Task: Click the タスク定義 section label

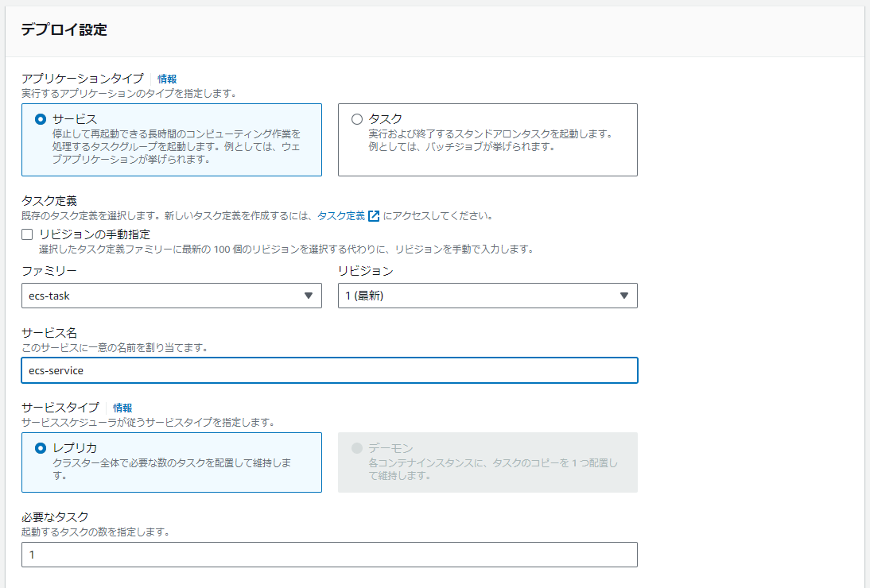Action: click(x=49, y=200)
